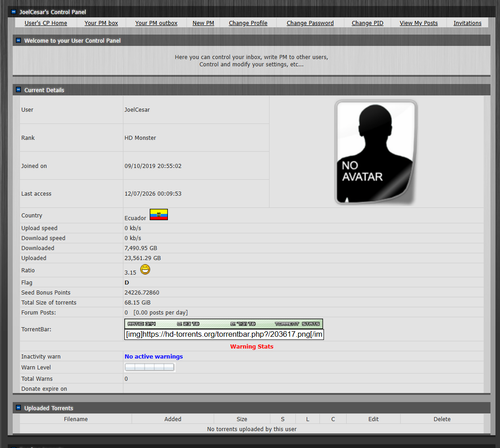This screenshot has width=500, height=448.
Task: Collapse JoelCesar's Control Panel block
Action: click(x=13, y=12)
